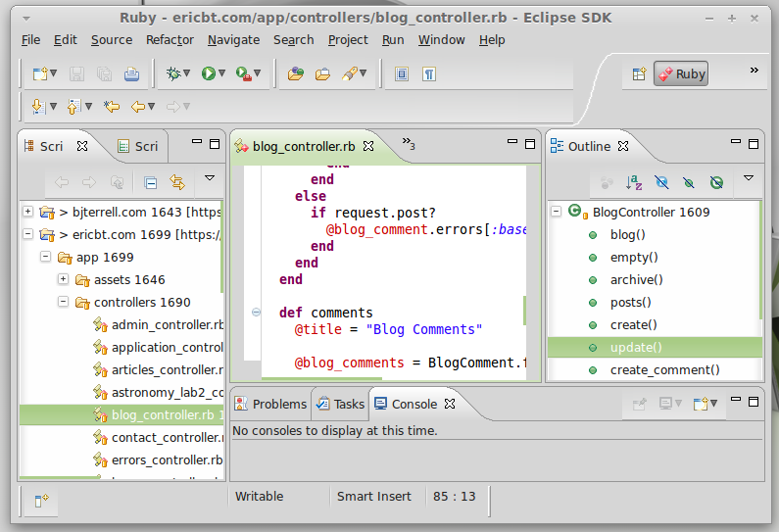Image resolution: width=779 pixels, height=532 pixels.
Task: Collapse the BlogController outline node
Action: [556, 212]
